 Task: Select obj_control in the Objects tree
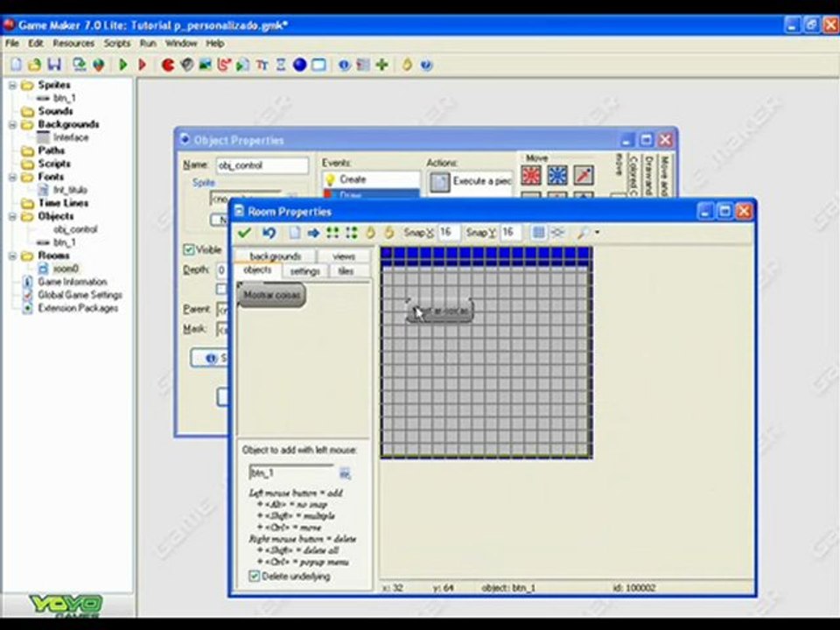(75, 229)
